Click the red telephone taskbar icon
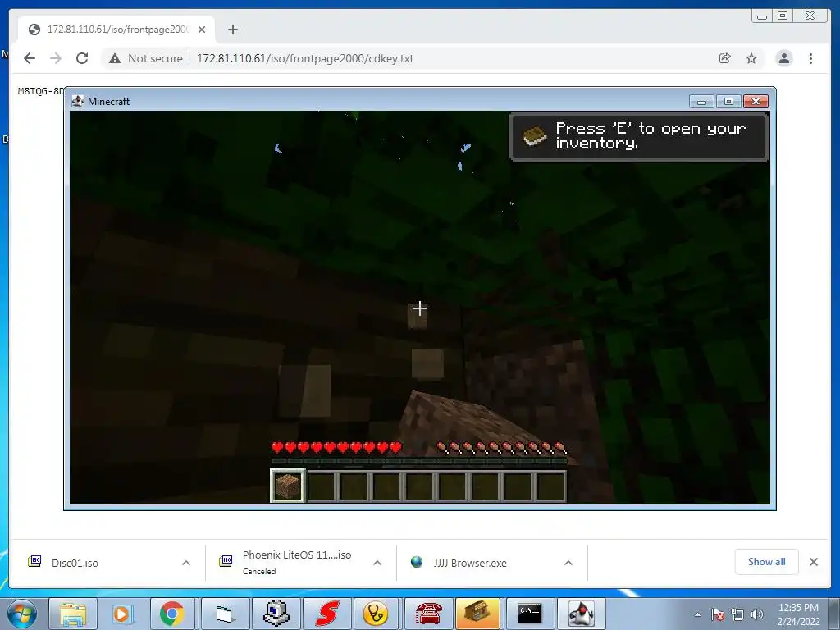Image resolution: width=840 pixels, height=630 pixels. (428, 614)
